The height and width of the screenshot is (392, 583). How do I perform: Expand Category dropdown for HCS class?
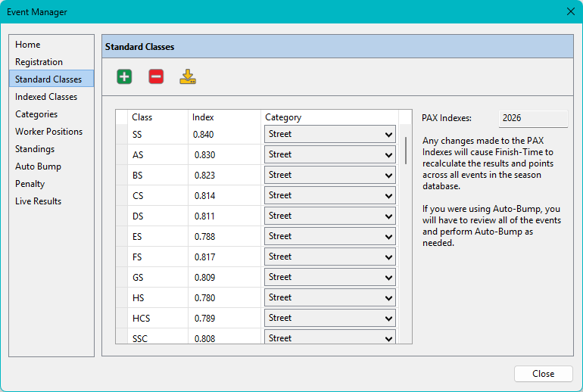click(x=330, y=318)
